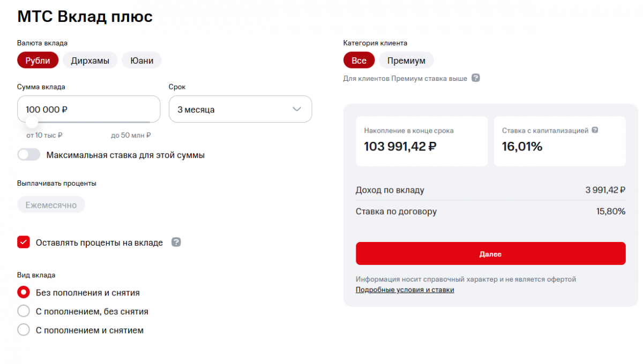
Task: Open help icon beside Оставлять проценты на вкладе
Action: pyautogui.click(x=176, y=242)
